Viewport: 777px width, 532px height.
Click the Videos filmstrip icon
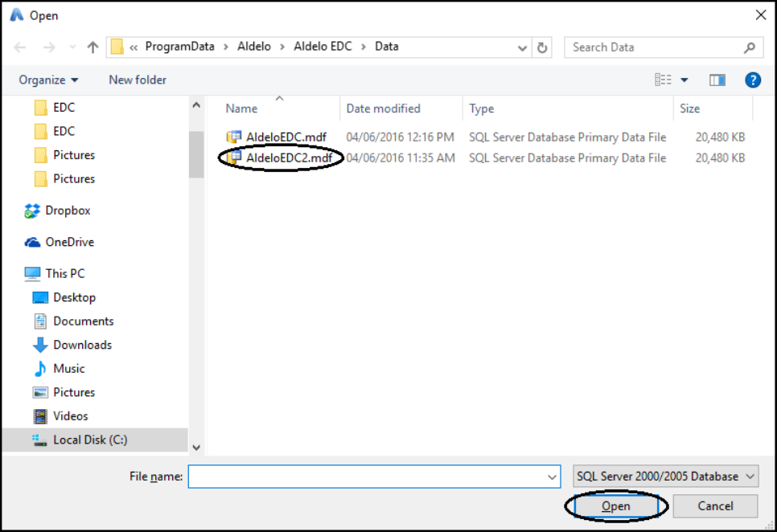pyautogui.click(x=40, y=416)
